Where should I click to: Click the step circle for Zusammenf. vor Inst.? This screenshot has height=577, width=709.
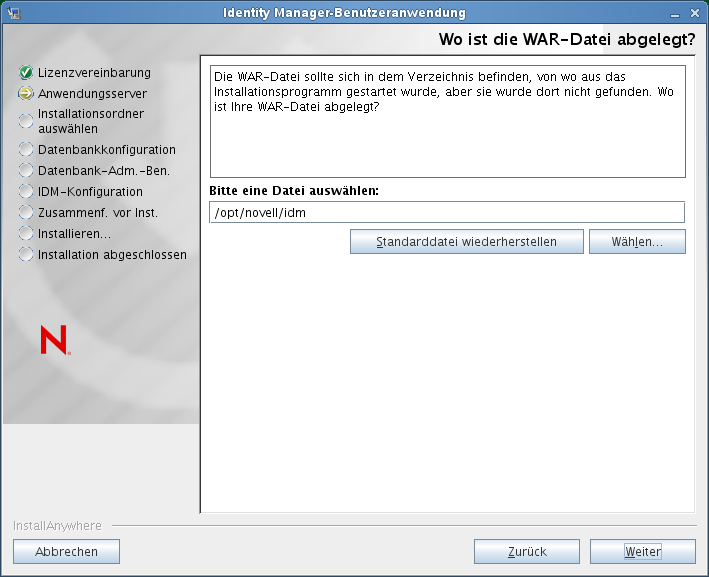tap(26, 212)
